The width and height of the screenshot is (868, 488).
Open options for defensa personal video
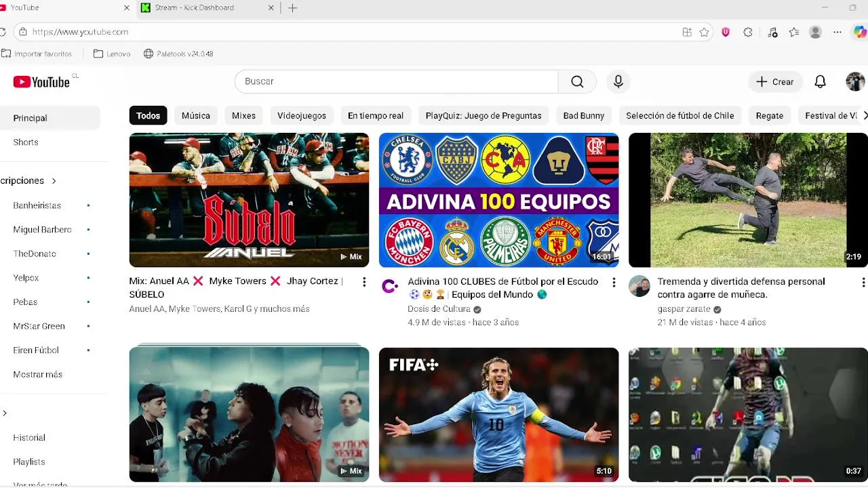[x=863, y=282]
